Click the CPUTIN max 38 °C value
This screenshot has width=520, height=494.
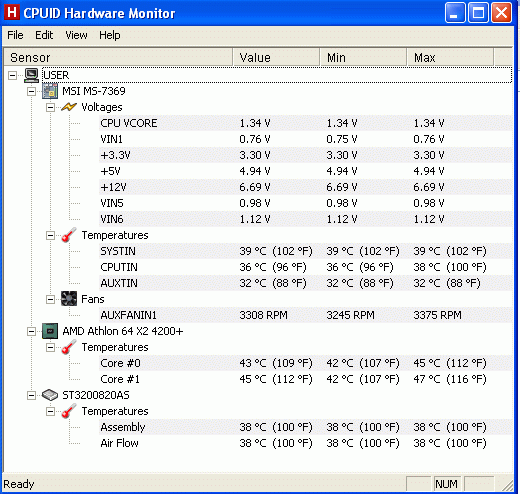click(450, 267)
